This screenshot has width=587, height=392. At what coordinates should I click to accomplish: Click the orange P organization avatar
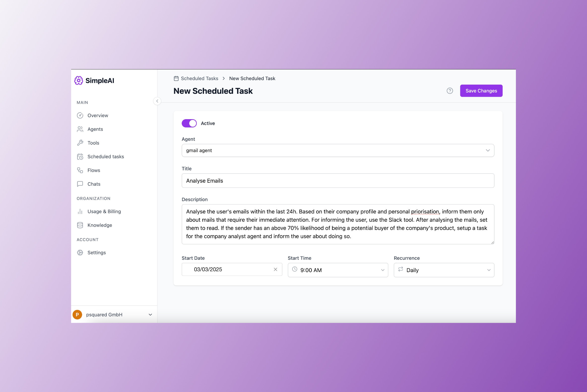(77, 315)
